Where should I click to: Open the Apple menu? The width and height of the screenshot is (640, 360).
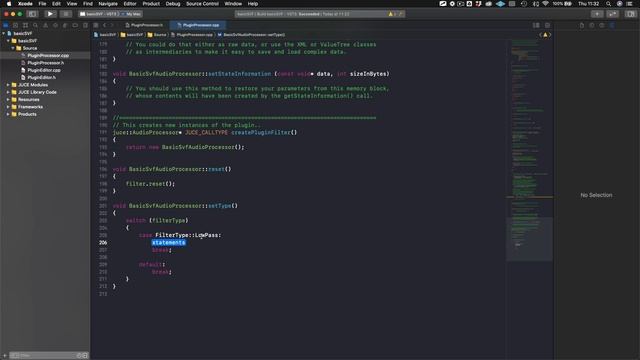9,4
